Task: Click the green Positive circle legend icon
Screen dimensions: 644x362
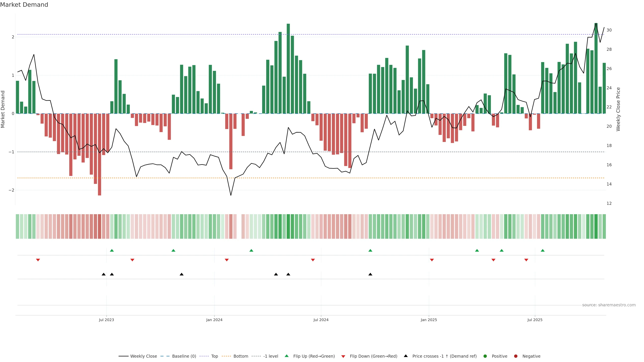Action: pyautogui.click(x=485, y=356)
